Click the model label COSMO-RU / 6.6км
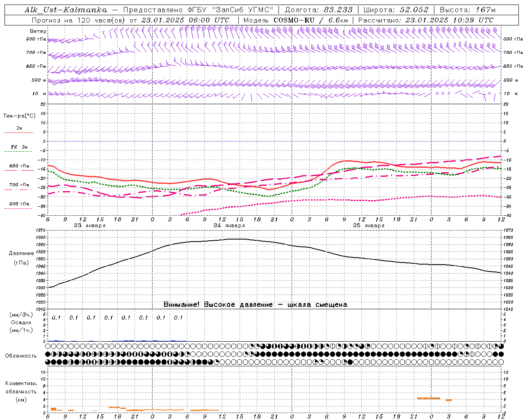This screenshot has width=525, height=420. (311, 20)
